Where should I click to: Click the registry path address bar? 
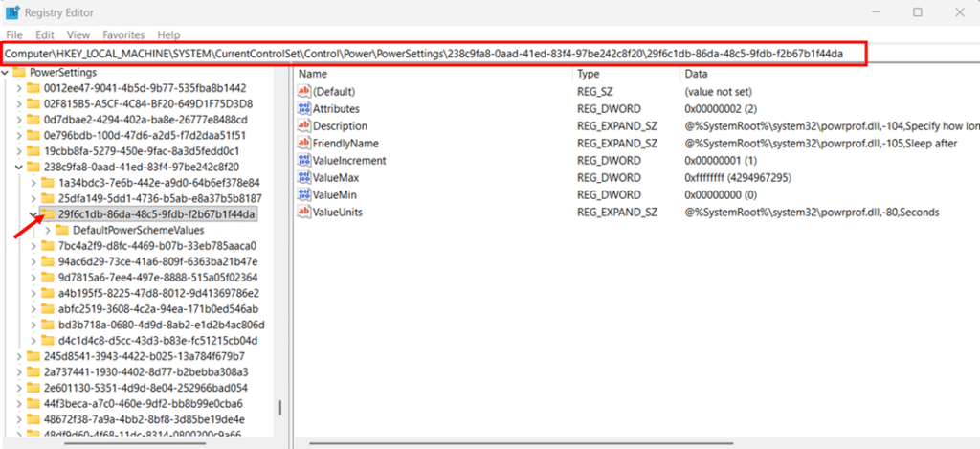coord(434,54)
